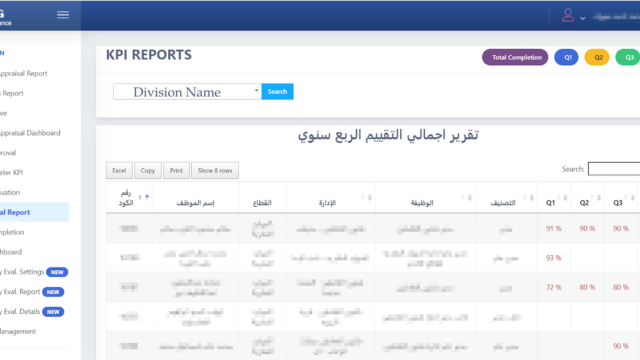This screenshot has width=640, height=360.
Task: Toggle the hamburger sidebar menu
Action: coord(63,15)
